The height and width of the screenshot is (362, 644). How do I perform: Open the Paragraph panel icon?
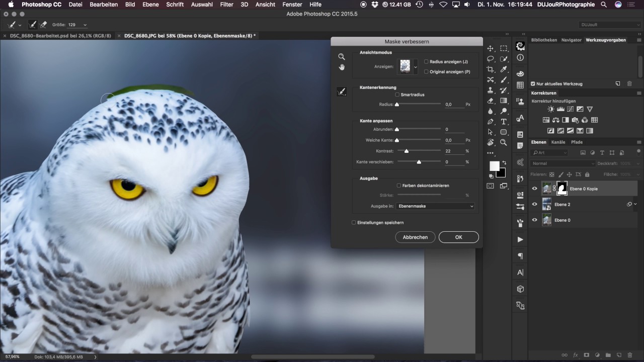click(520, 256)
